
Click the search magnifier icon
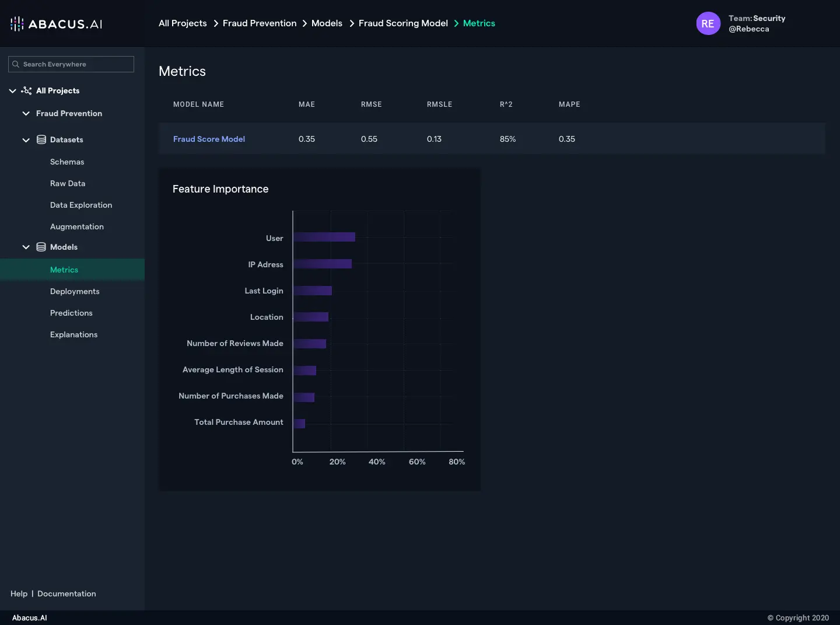pos(16,64)
